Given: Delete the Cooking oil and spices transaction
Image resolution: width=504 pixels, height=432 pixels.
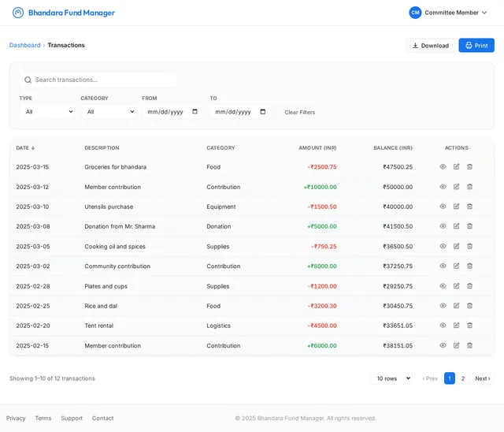Looking at the screenshot, I should click(469, 246).
